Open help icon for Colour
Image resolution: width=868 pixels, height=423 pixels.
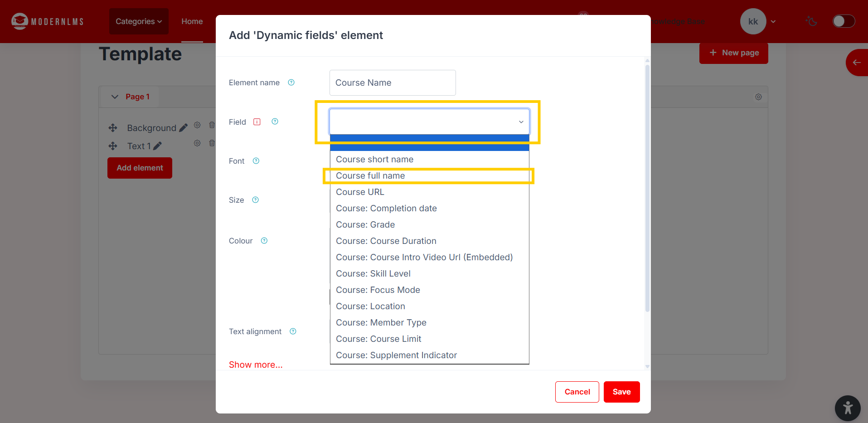[x=264, y=241]
